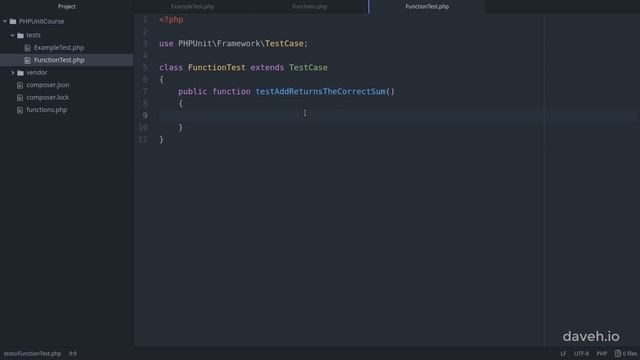Open composer.lock from the tree
Image resolution: width=640 pixels, height=360 pixels.
47,97
